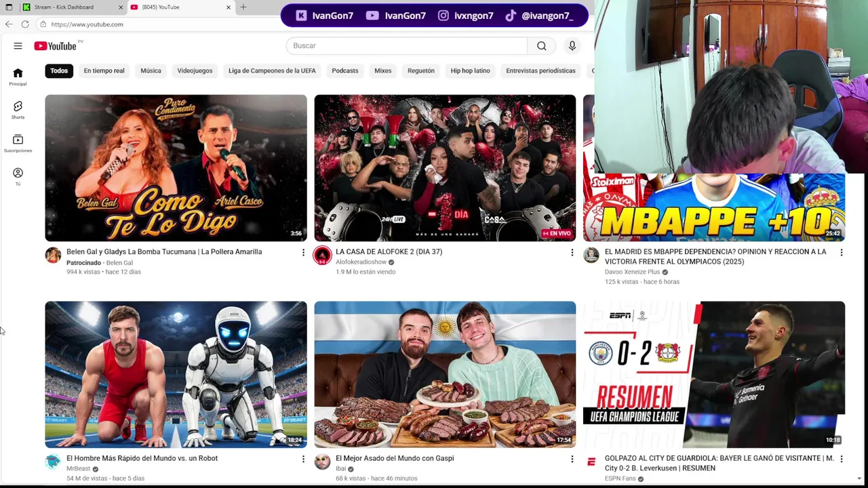The image size is (868, 488).
Task: Activate voice search microphone icon
Action: click(x=572, y=46)
